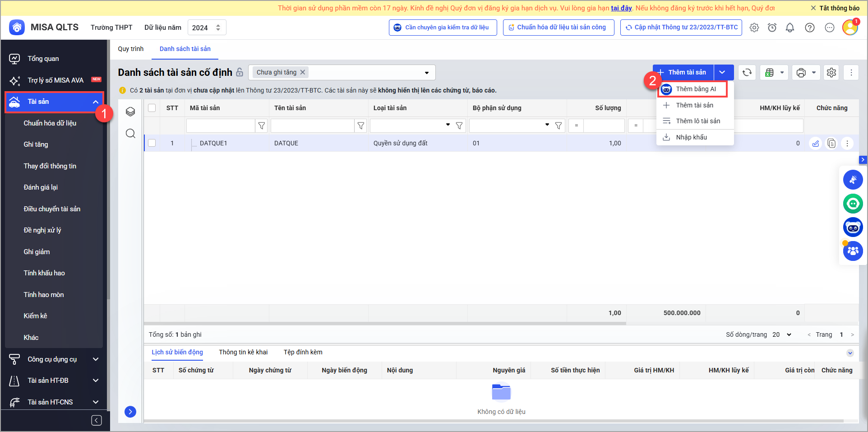The height and width of the screenshot is (432, 868).
Task: Open the Loại tài sản filter dropdown
Action: (x=448, y=125)
